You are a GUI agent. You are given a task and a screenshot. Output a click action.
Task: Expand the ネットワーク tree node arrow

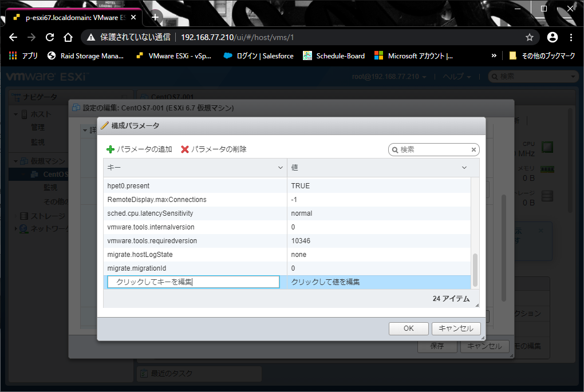15,228
